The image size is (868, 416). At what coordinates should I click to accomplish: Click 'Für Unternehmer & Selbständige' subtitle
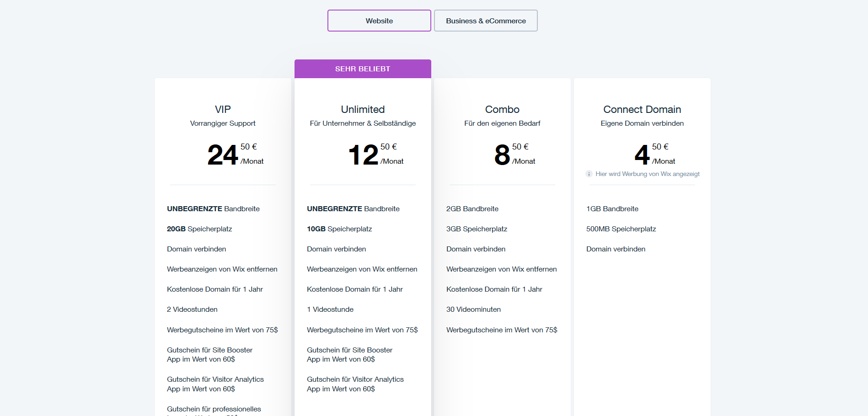(363, 123)
